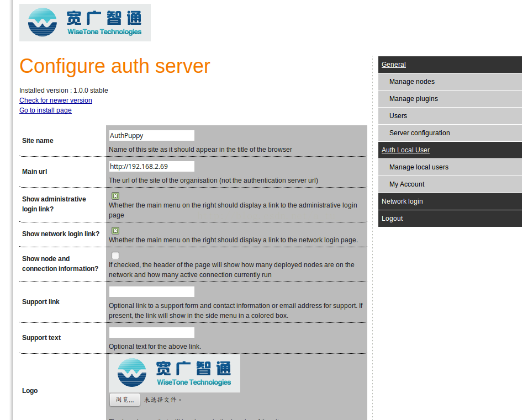This screenshot has height=420, width=528.
Task: Enable Show node and connection information
Action: [115, 256]
